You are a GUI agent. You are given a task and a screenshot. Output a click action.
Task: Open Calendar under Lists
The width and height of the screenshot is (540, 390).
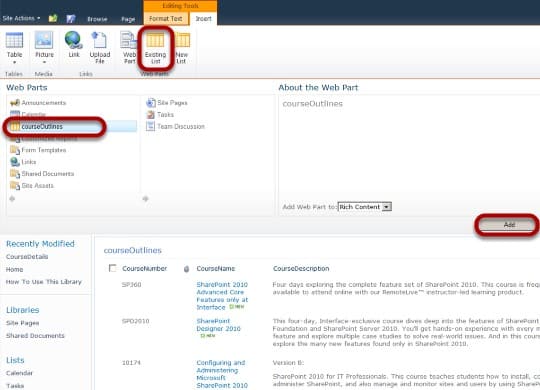click(x=19, y=373)
